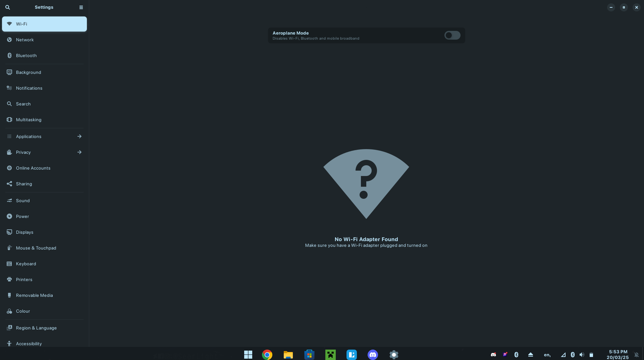Toggle Aeroplane Mode switch
The height and width of the screenshot is (360, 644).
(x=452, y=35)
